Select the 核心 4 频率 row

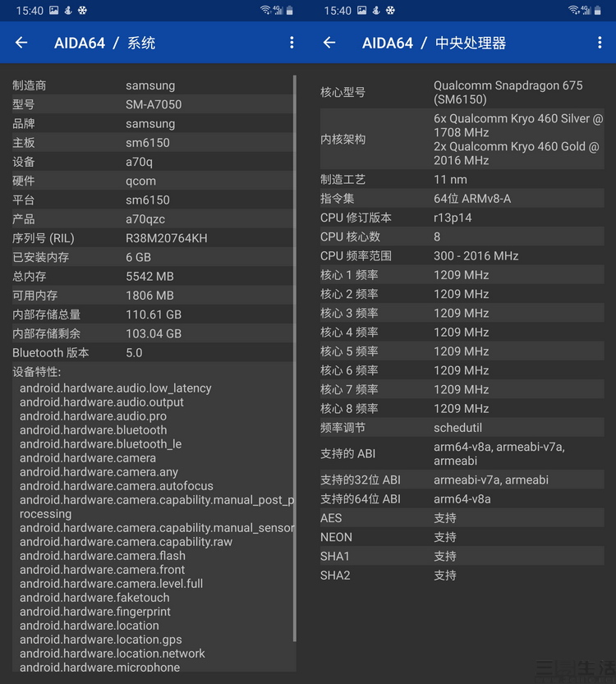pos(462,333)
